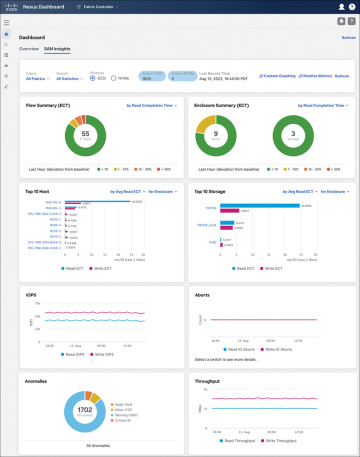Screen dimensions: 360x457
Task: Open the All Anomalies link
Action: coord(98,446)
